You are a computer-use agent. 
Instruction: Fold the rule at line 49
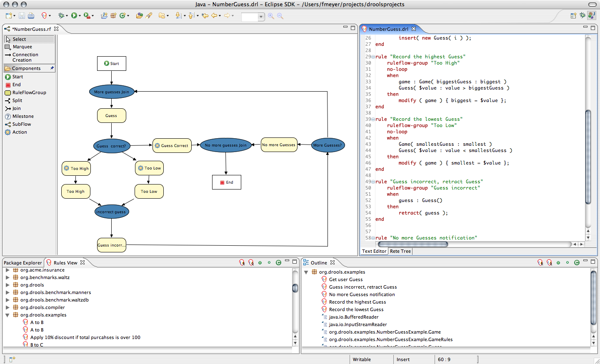pyautogui.click(x=373, y=182)
